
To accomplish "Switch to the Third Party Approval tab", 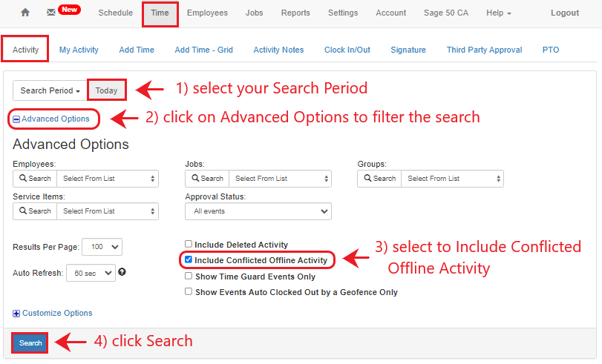I will point(485,50).
